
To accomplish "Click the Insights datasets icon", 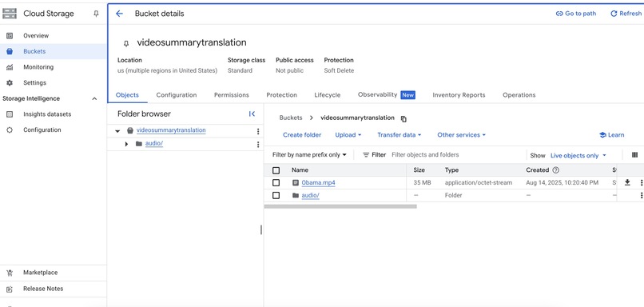I will [10, 114].
